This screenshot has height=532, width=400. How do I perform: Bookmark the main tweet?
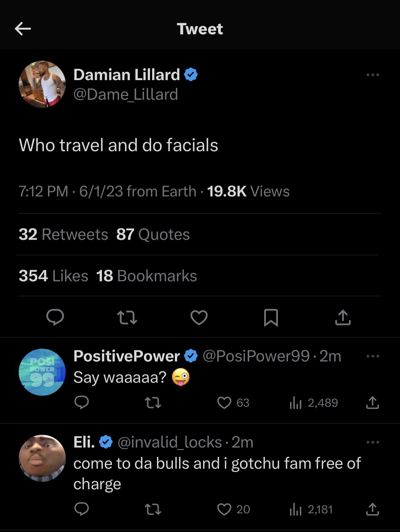click(x=271, y=318)
